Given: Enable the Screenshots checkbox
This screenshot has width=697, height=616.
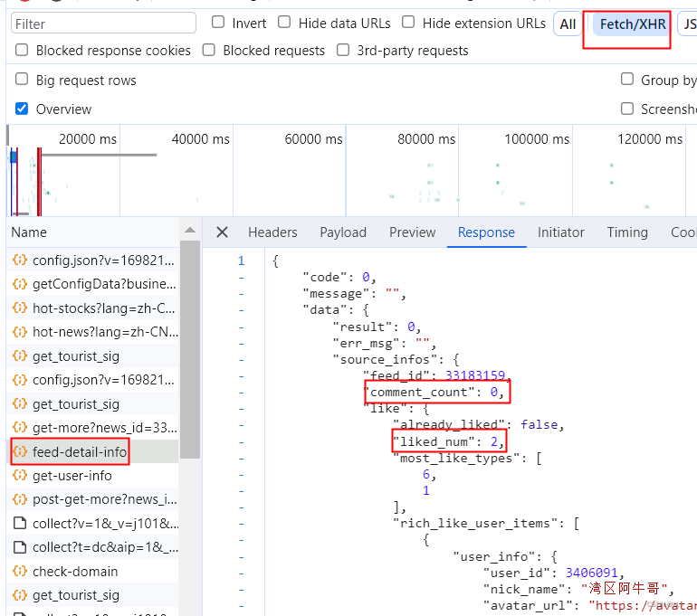Looking at the screenshot, I should (x=626, y=109).
